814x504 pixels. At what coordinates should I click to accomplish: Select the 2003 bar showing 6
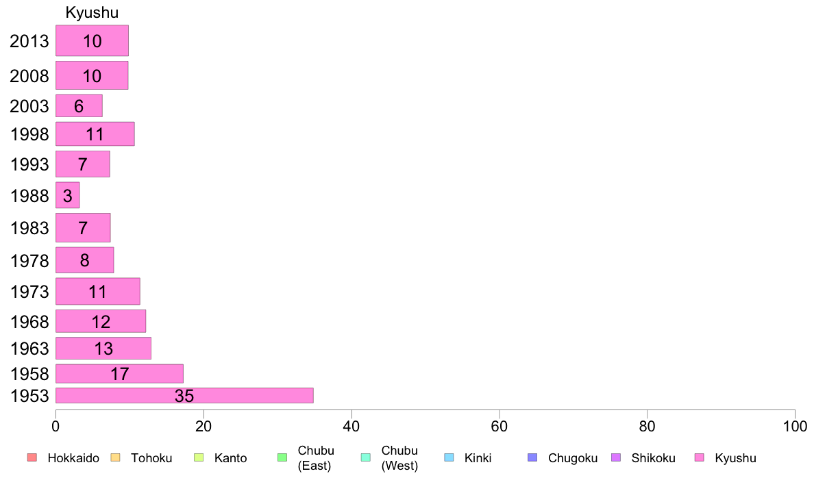point(79,106)
